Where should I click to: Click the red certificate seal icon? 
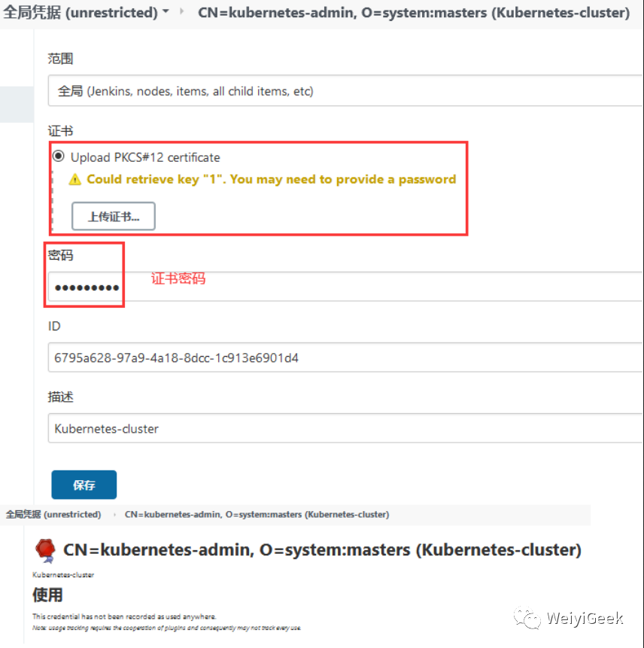point(45,551)
